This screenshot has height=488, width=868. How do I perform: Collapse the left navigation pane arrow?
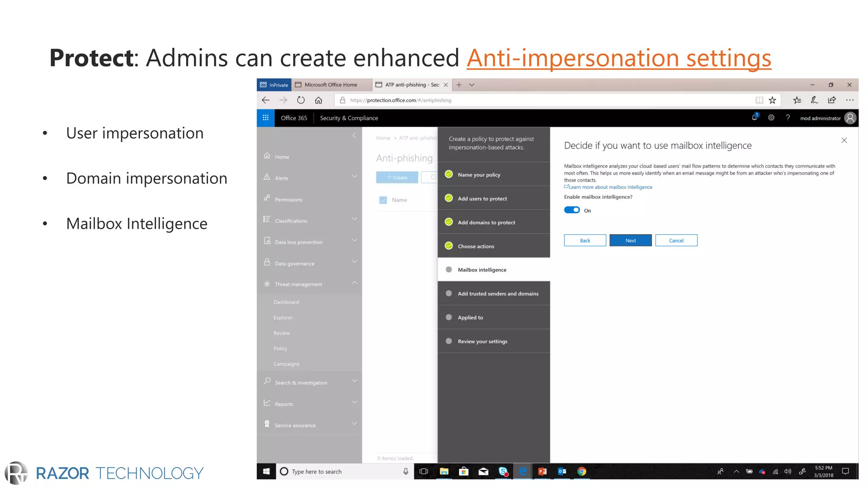[354, 136]
